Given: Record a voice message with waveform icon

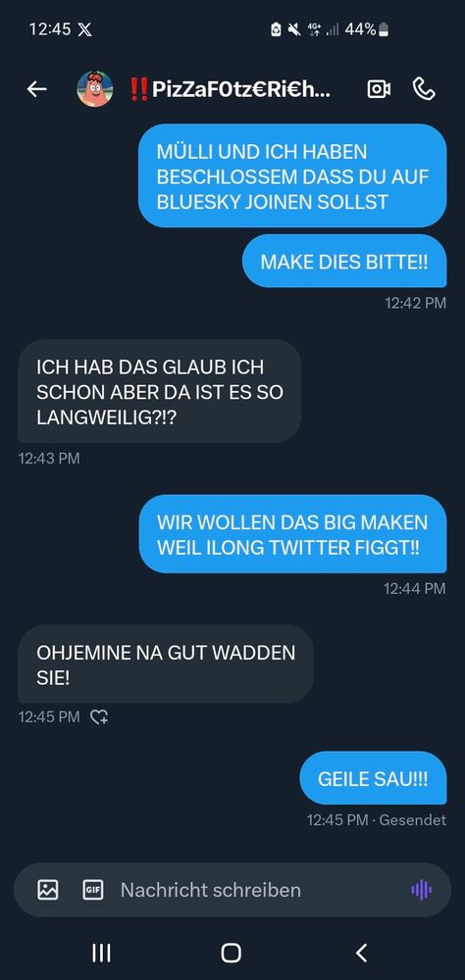Looking at the screenshot, I should (421, 890).
